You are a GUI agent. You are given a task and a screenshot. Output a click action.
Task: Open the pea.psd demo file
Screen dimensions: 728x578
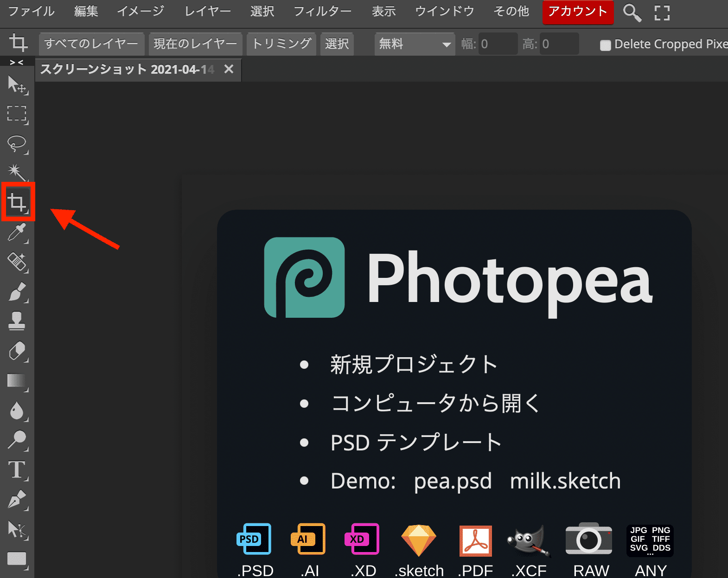[453, 481]
